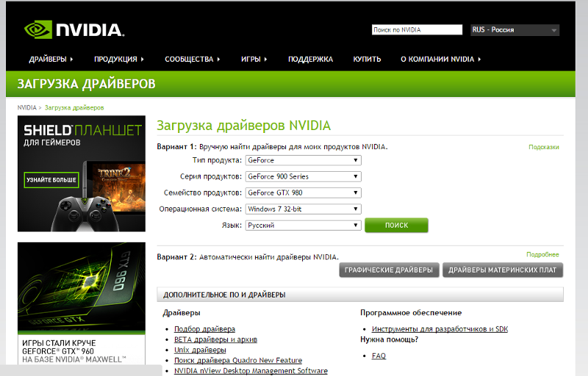This screenshot has width=588, height=376.
Task: Open 'Поиск драйвера Quadro New Feature' link
Action: pos(238,361)
